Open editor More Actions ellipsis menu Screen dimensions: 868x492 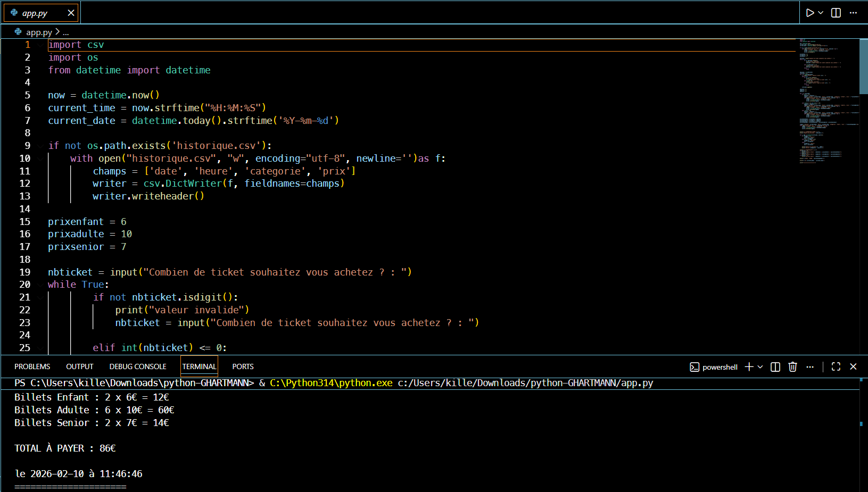(x=853, y=13)
